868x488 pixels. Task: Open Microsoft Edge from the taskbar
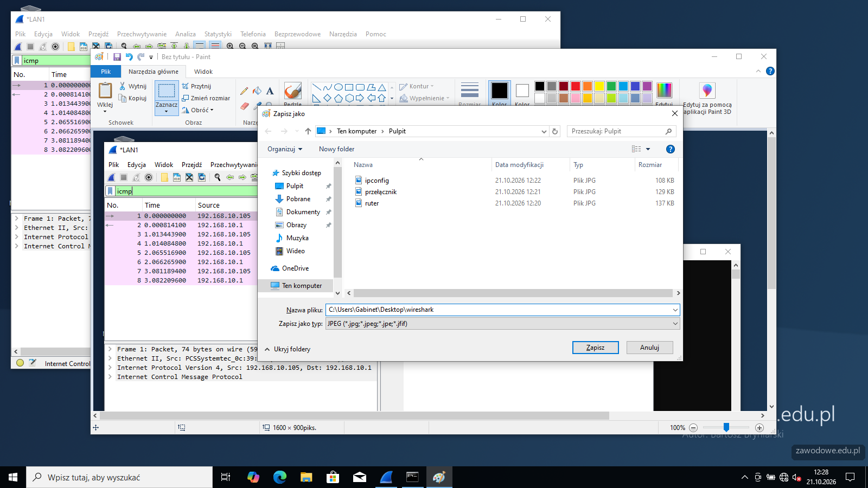pos(279,477)
